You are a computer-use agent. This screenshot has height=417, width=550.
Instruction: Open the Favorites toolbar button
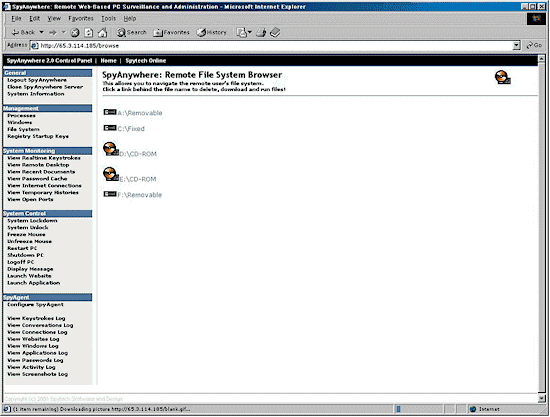tap(172, 33)
